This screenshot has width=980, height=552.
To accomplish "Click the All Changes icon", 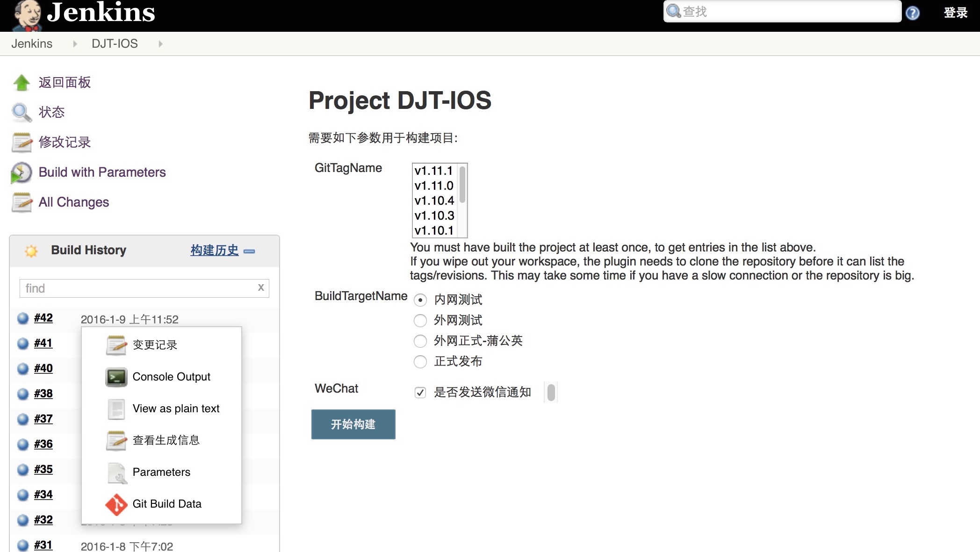I will click(22, 201).
